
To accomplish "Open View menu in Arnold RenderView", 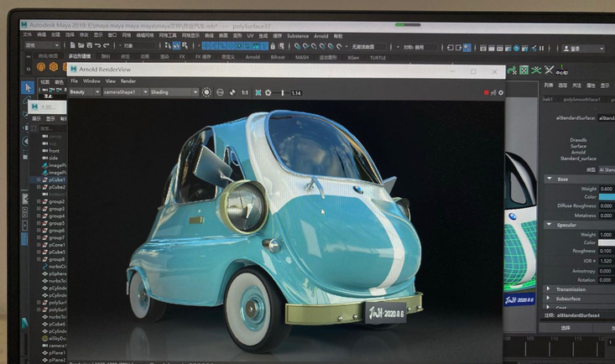I will click(111, 81).
